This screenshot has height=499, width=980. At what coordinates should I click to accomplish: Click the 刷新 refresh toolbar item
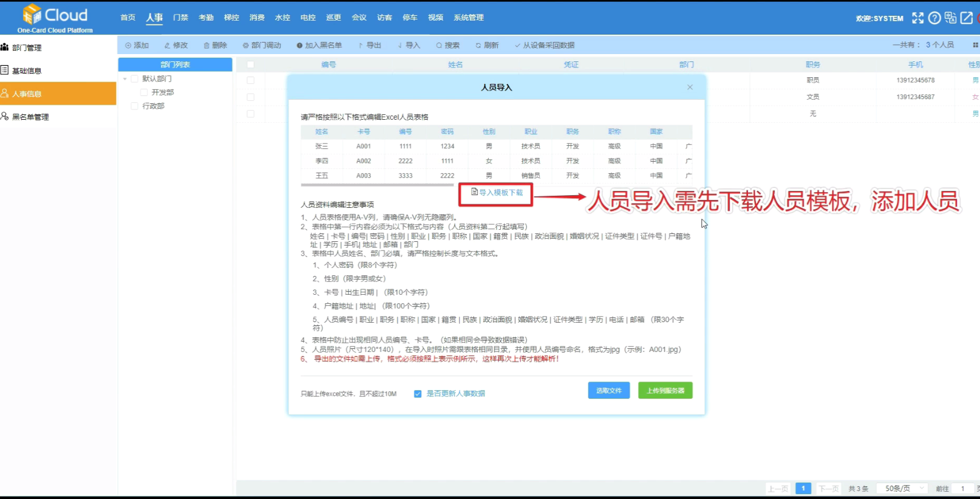pos(487,45)
